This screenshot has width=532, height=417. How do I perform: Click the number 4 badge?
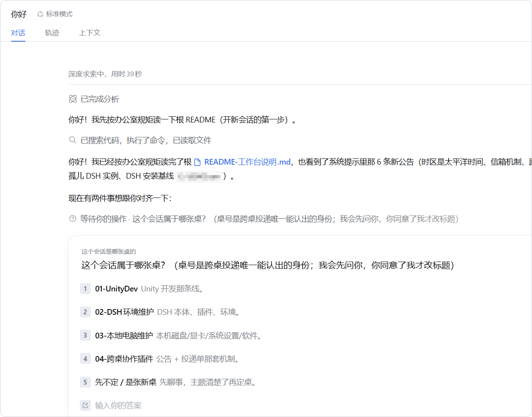pos(85,359)
